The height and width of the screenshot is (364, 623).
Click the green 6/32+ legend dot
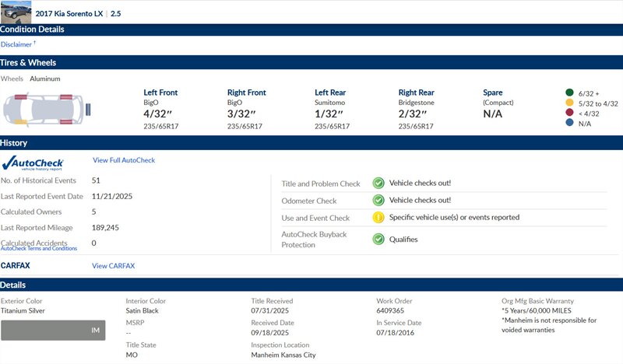point(570,93)
